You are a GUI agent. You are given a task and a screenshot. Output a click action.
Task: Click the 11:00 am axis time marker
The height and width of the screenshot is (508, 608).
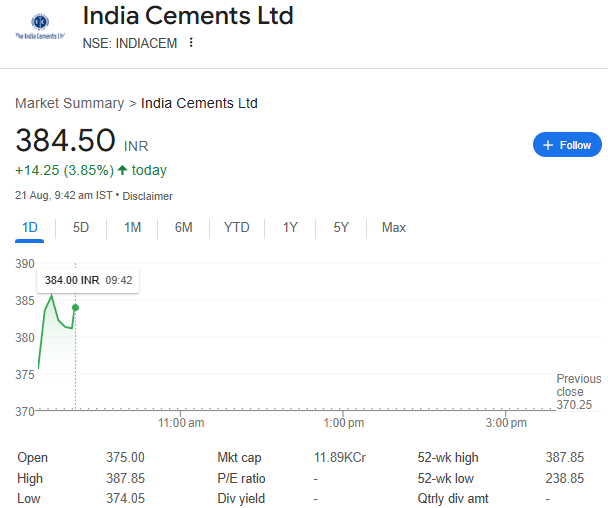[181, 423]
